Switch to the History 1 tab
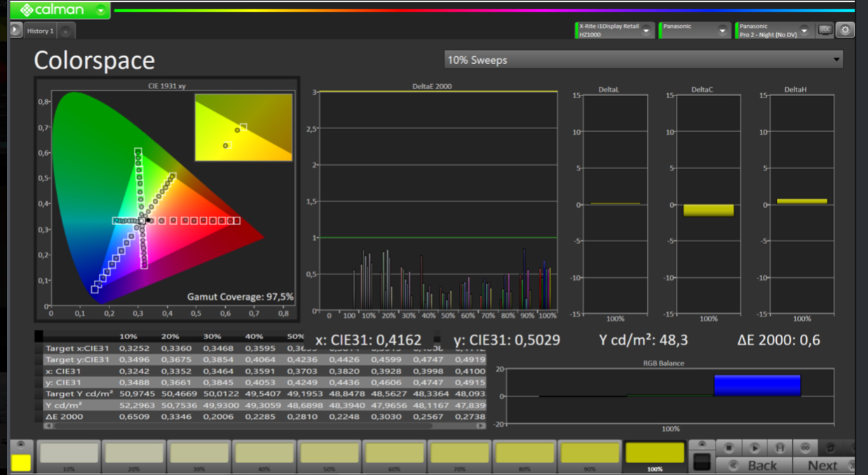 40,31
